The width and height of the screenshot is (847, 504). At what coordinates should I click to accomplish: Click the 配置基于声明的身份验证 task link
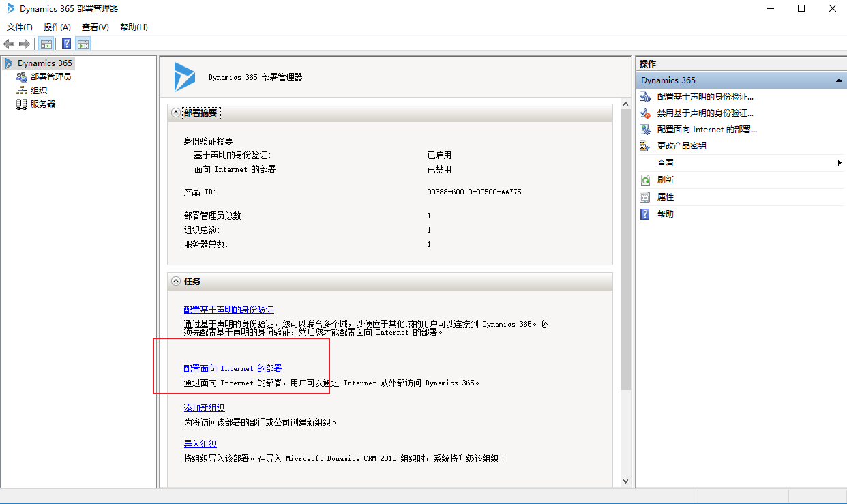pos(229,310)
